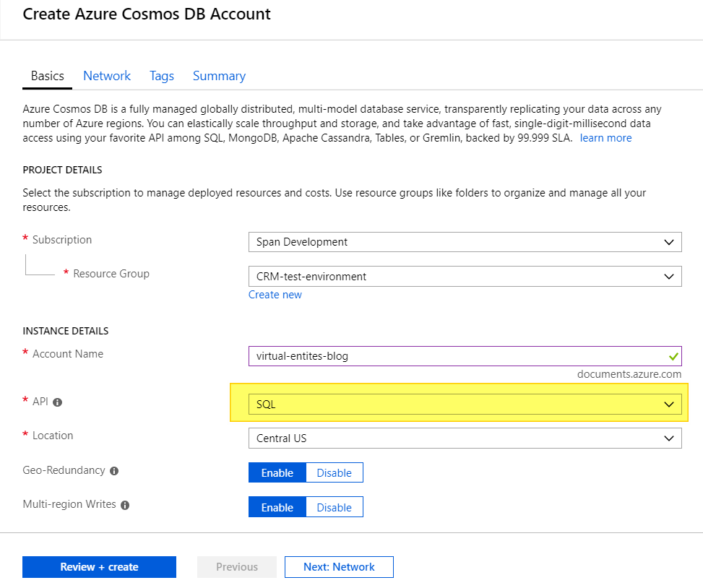Click the Geo-Redundancy info icon
This screenshot has width=703, height=588.
[114, 470]
